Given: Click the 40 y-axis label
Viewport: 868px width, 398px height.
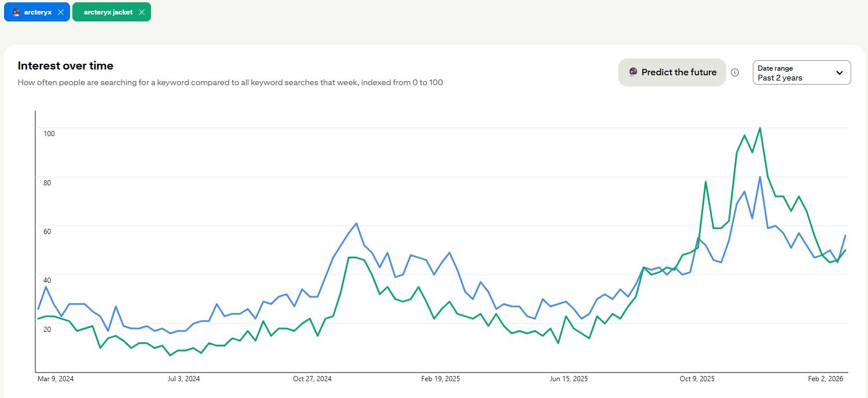Looking at the screenshot, I should point(47,280).
